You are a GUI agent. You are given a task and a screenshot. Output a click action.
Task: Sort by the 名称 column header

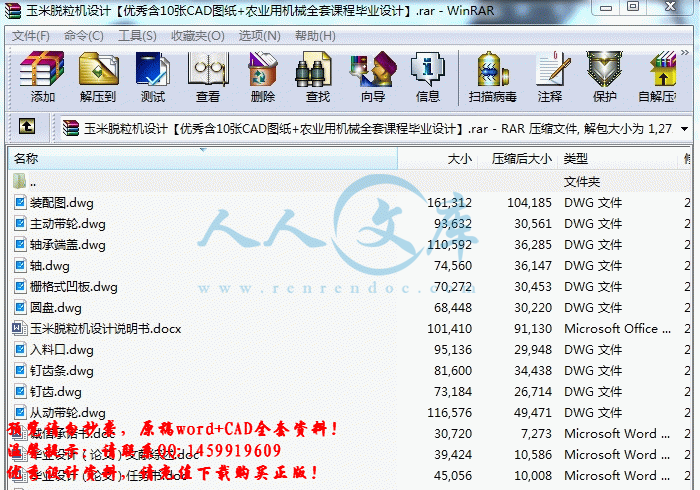point(203,158)
